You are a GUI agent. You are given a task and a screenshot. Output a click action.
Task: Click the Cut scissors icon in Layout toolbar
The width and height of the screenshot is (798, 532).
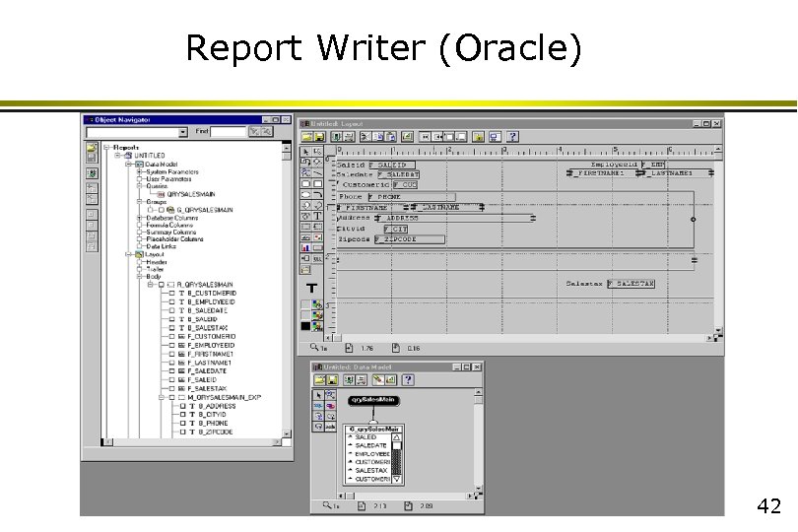point(365,136)
